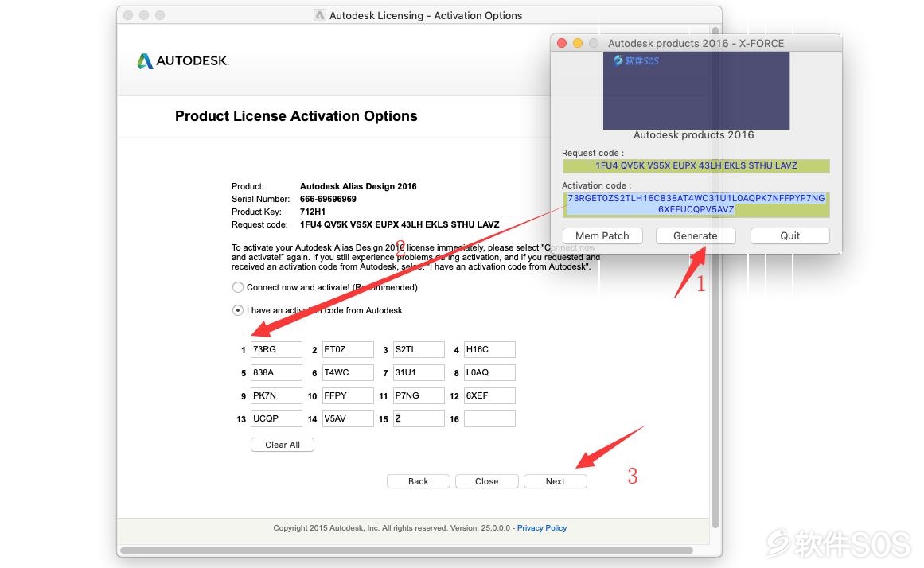
Task: Click activation field 10 containing FFPY
Action: tap(348, 395)
